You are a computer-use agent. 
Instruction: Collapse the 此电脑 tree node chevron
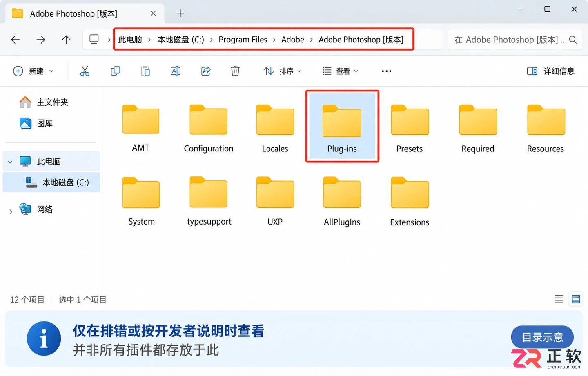pyautogui.click(x=10, y=162)
